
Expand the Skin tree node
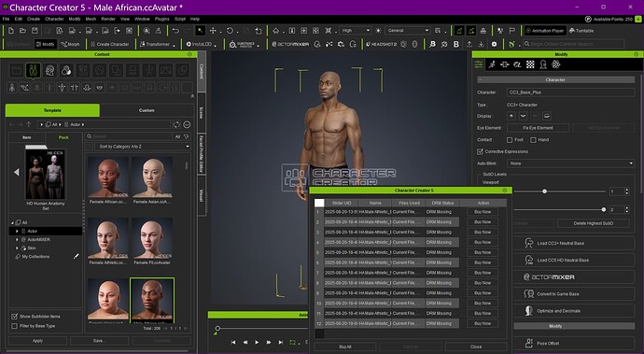click(17, 248)
